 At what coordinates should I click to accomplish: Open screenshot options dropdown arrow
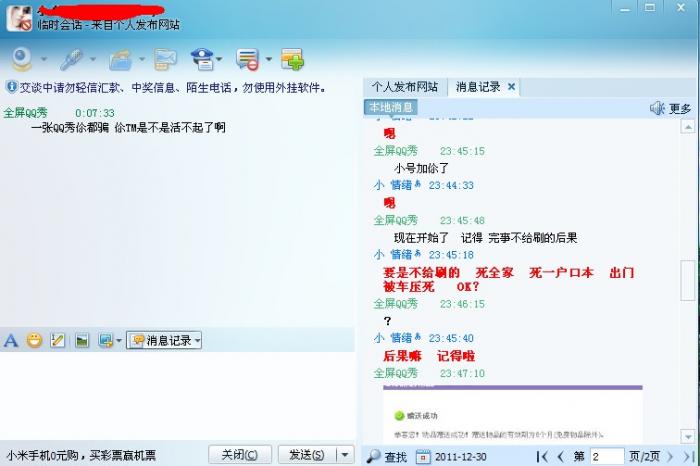click(119, 341)
